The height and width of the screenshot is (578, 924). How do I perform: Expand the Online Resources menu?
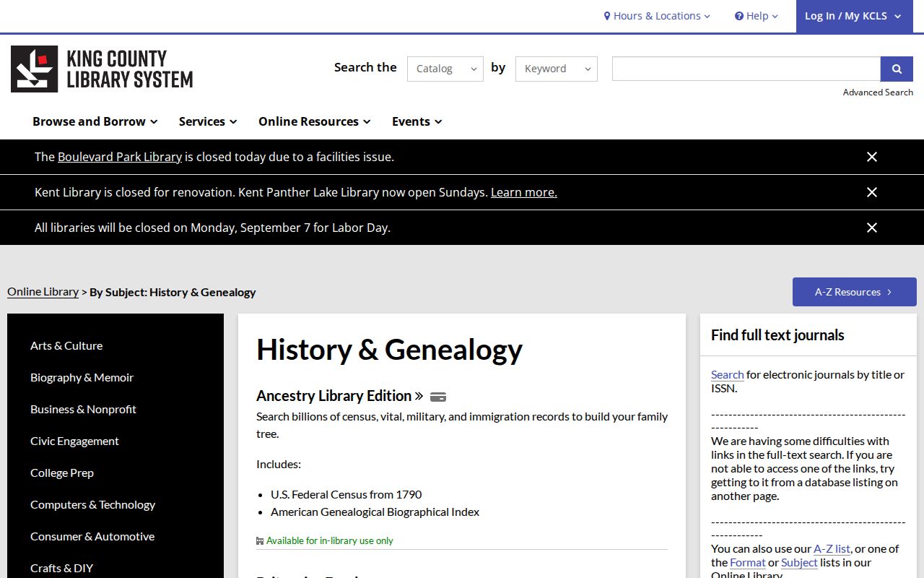(315, 121)
